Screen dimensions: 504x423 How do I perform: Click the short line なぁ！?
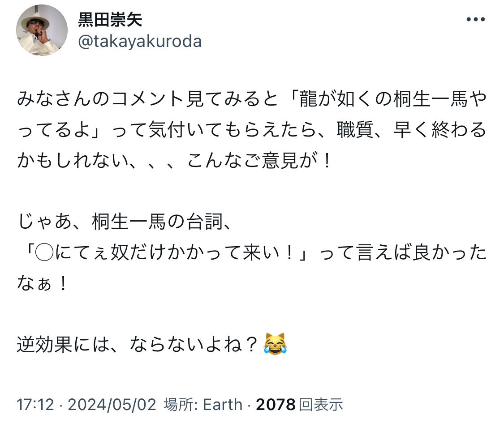(x=42, y=283)
